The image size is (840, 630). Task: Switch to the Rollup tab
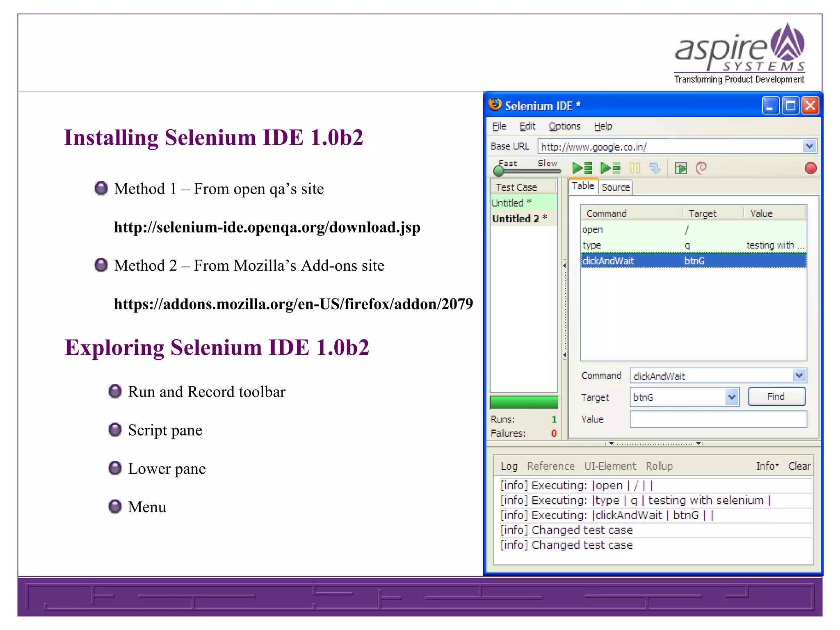point(659,466)
